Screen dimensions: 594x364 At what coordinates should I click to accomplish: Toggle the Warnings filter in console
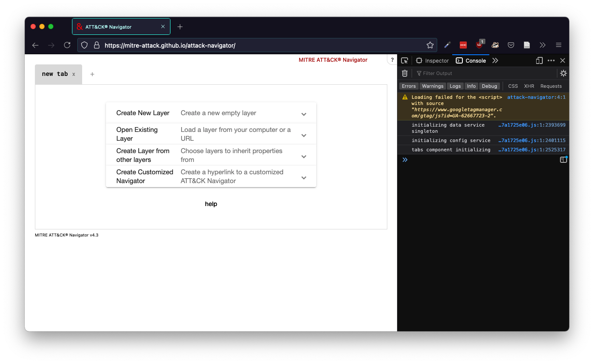432,86
